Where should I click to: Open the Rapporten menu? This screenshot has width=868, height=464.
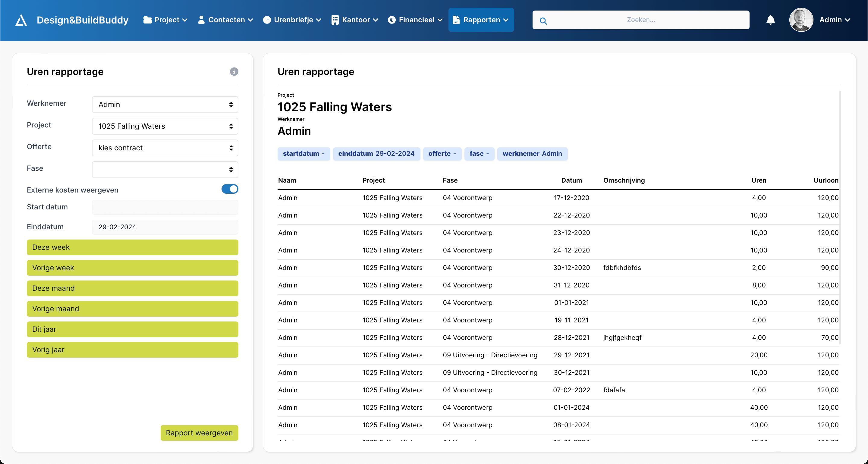[481, 20]
